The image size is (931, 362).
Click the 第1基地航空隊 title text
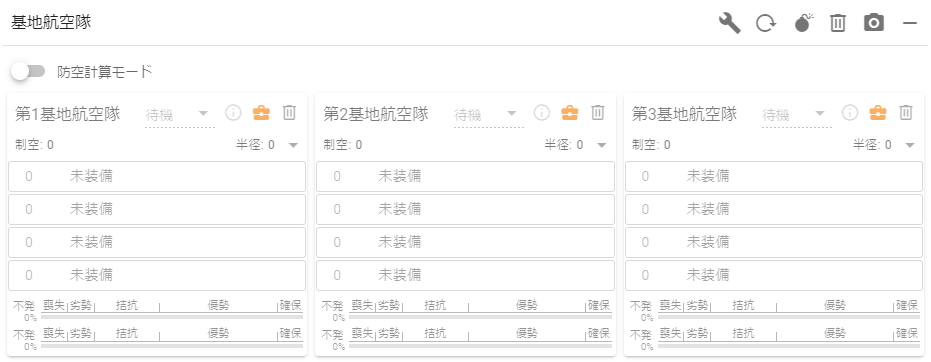(67, 113)
